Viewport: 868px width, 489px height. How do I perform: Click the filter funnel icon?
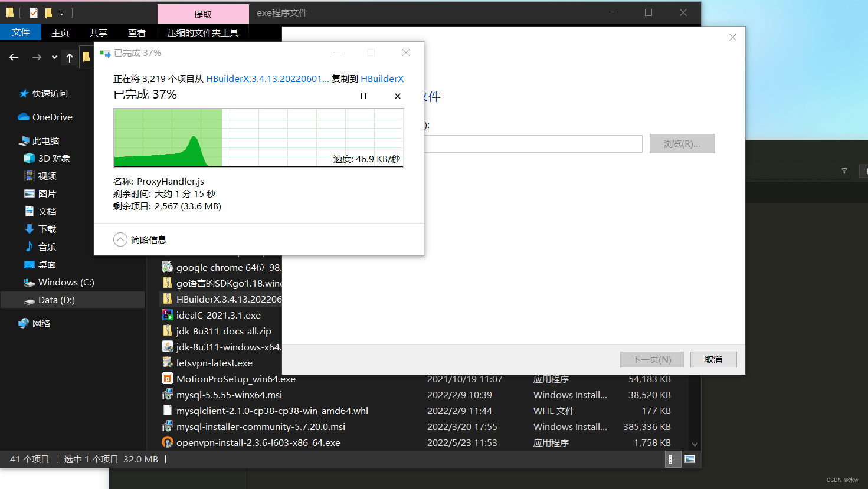844,170
